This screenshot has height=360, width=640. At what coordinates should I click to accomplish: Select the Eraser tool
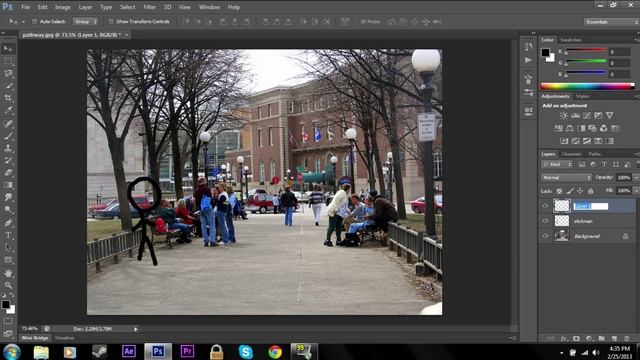(x=9, y=172)
